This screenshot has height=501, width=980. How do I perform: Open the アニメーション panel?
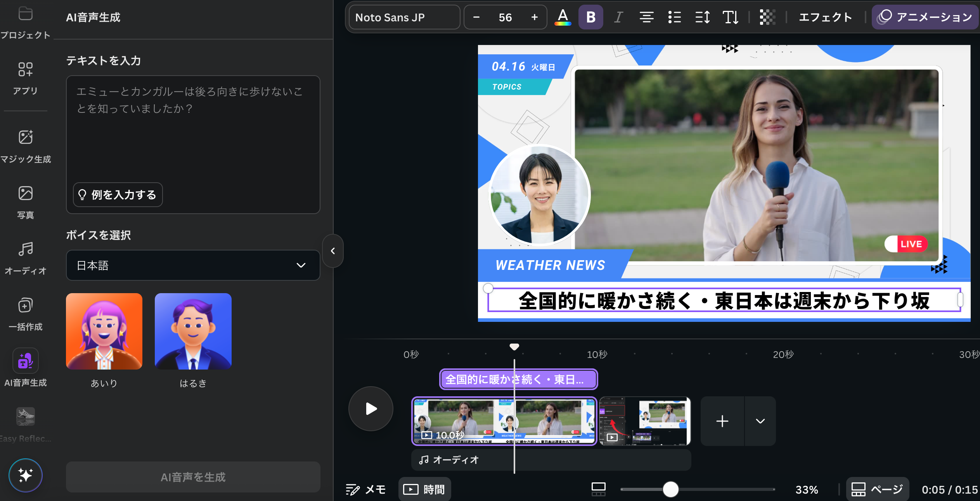(x=925, y=17)
